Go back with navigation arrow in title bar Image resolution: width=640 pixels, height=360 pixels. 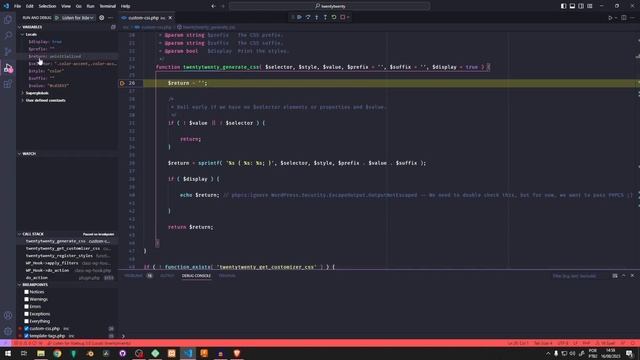point(213,6)
